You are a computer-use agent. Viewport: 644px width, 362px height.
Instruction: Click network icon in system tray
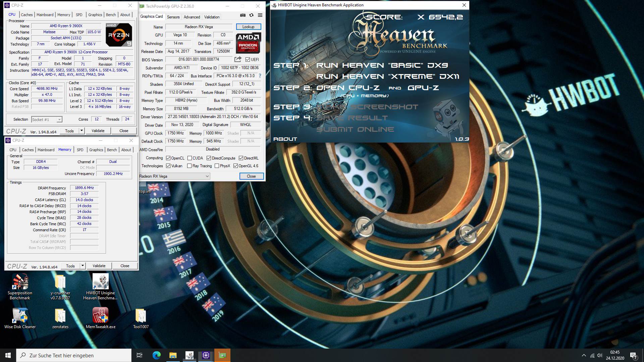(592, 355)
